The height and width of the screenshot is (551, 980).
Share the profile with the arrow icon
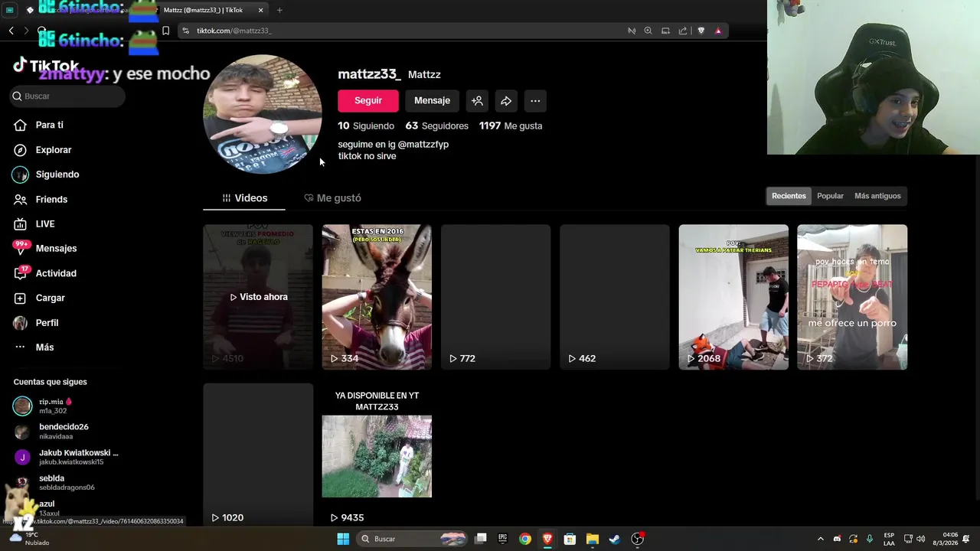(506, 100)
